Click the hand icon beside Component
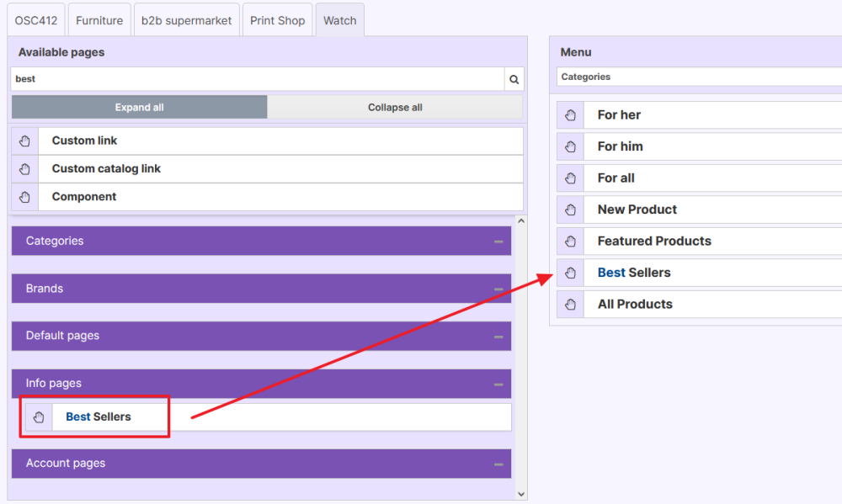The height and width of the screenshot is (504, 842). point(24,197)
